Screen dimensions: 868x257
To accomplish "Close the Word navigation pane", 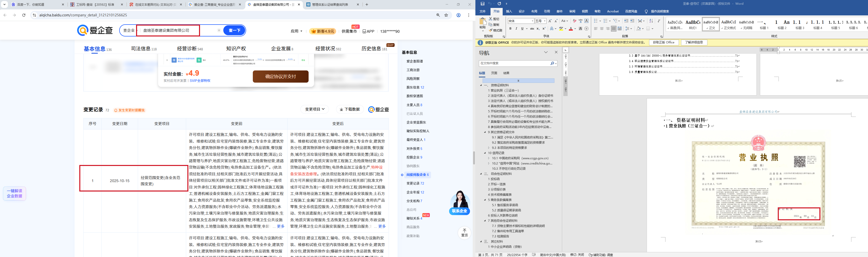I will coord(556,52).
